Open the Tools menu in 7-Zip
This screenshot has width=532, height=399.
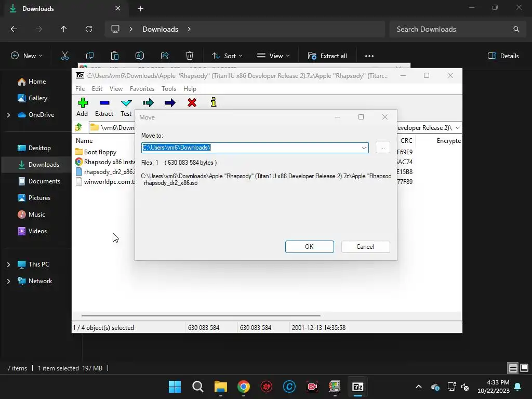click(x=169, y=88)
